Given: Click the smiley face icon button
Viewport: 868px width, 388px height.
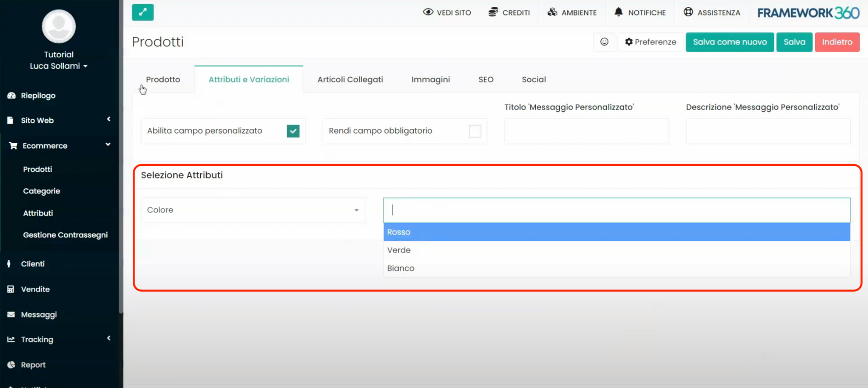Looking at the screenshot, I should tap(604, 42).
